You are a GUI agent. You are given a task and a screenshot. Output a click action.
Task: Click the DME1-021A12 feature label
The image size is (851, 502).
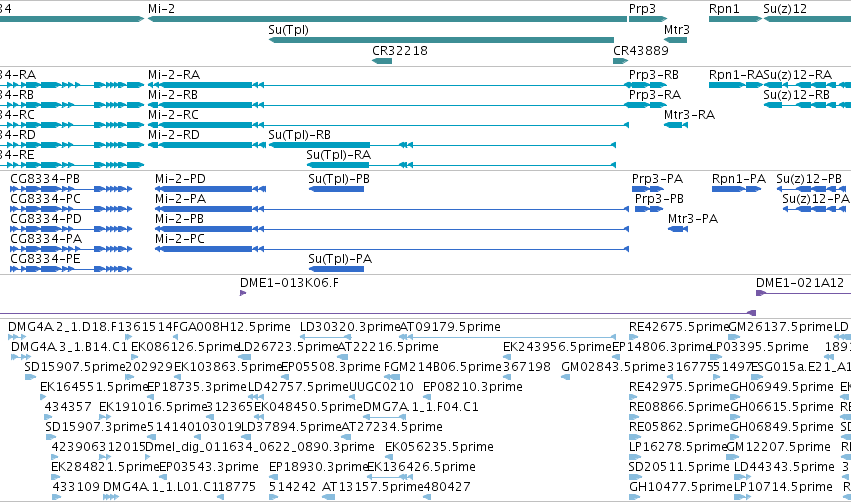(x=799, y=283)
